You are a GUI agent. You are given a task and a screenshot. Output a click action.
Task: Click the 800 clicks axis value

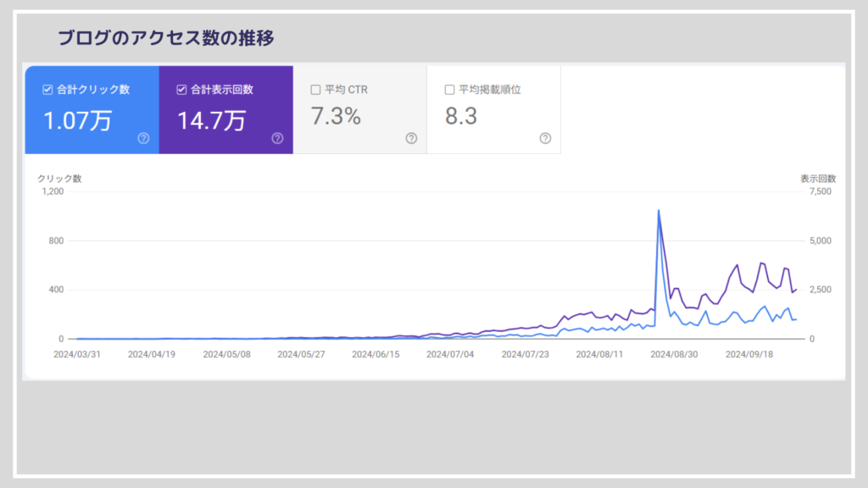pyautogui.click(x=57, y=241)
